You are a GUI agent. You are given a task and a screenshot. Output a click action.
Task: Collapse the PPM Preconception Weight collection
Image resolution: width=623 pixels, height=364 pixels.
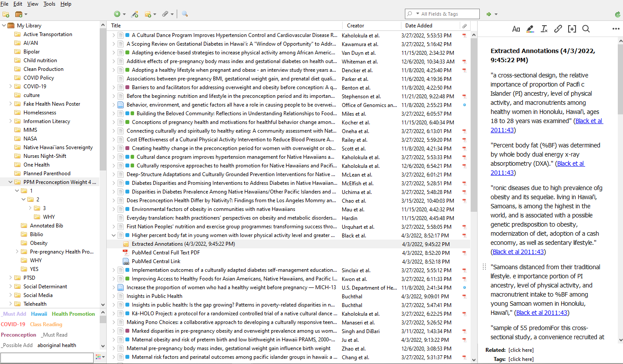[x=10, y=182]
